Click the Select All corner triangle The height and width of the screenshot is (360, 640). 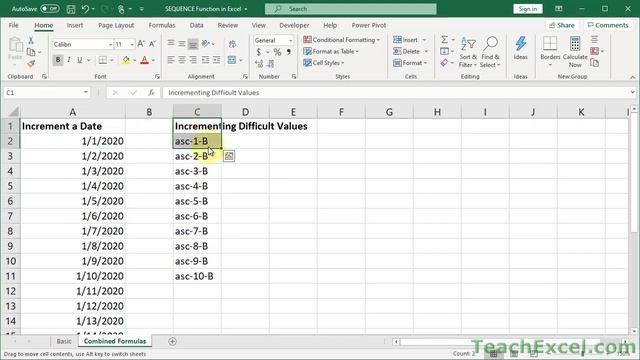(13, 111)
